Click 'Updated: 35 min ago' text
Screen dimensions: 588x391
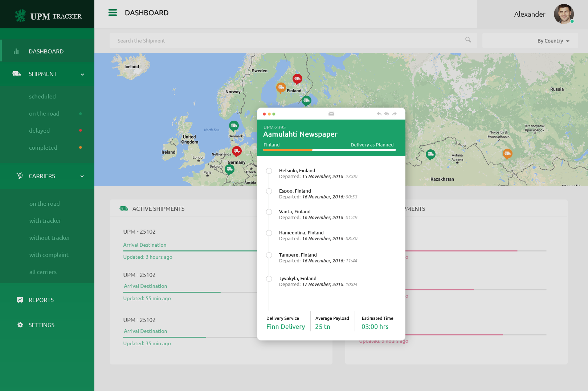(147, 343)
